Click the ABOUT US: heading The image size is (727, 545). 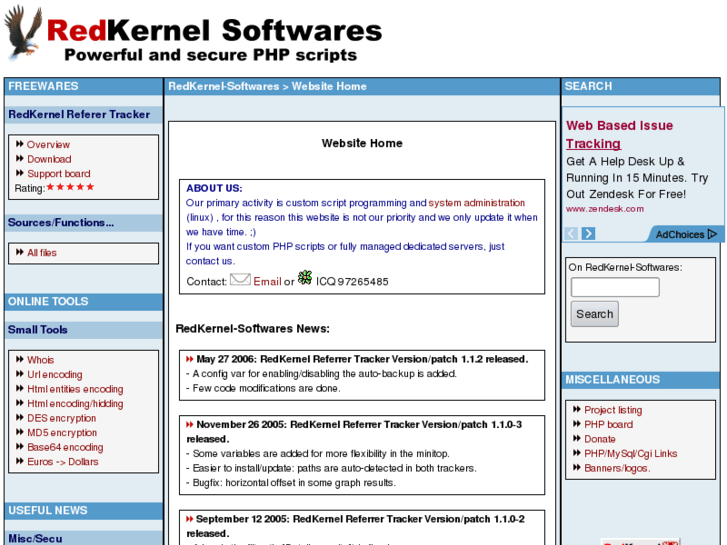(x=214, y=188)
